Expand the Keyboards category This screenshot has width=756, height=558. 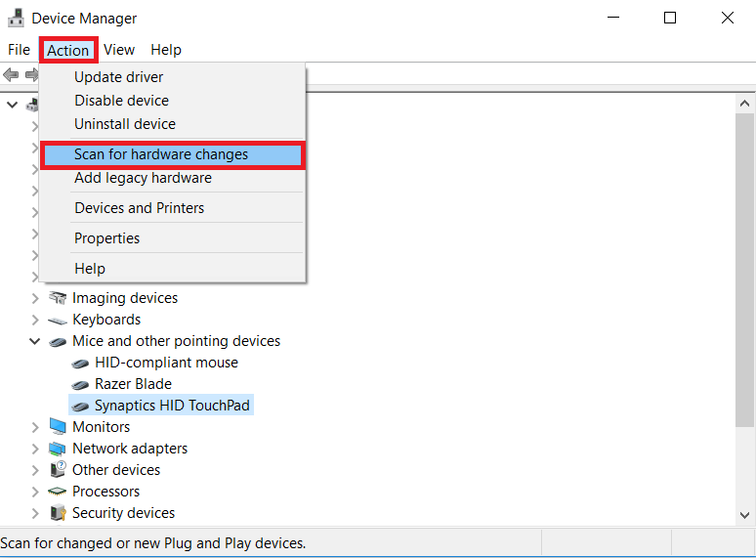(35, 320)
